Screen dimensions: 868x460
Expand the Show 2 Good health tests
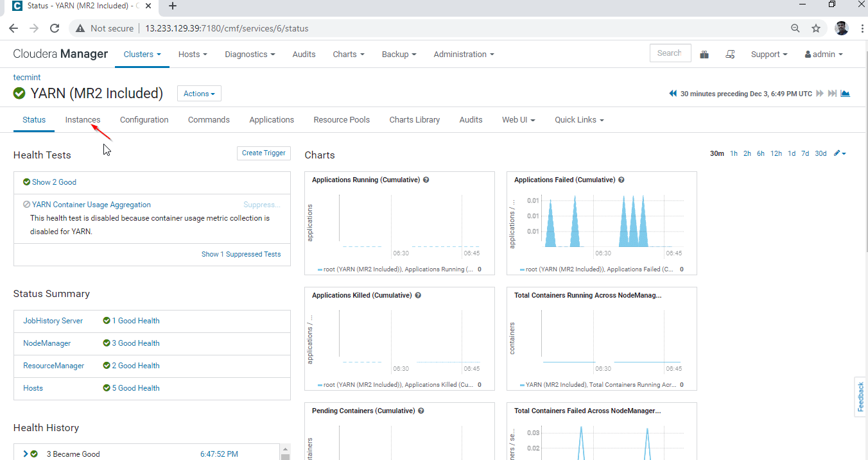click(x=54, y=182)
